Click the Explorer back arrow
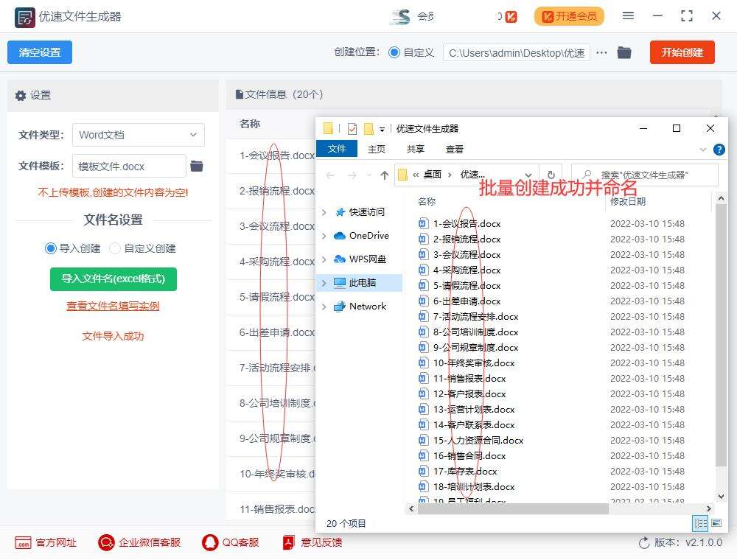 pyautogui.click(x=330, y=175)
